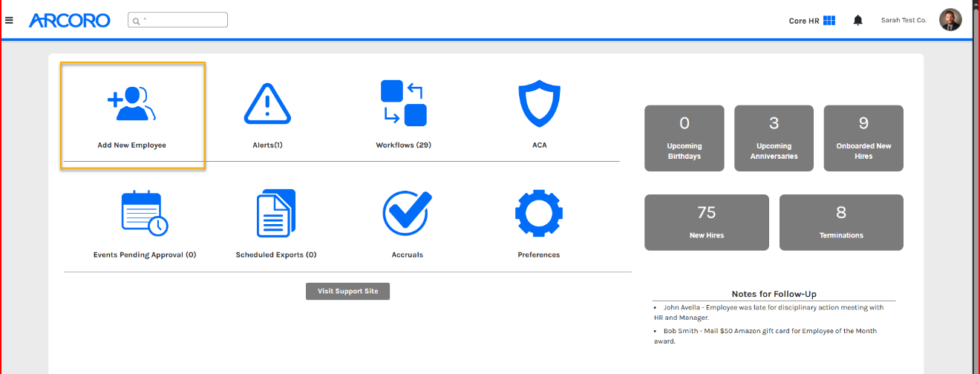Open the hamburger navigation menu
The width and height of the screenshot is (980, 374).
[x=9, y=20]
